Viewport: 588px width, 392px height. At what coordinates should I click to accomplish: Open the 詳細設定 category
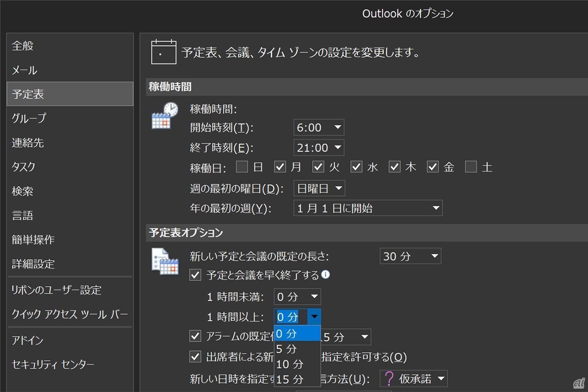33,264
